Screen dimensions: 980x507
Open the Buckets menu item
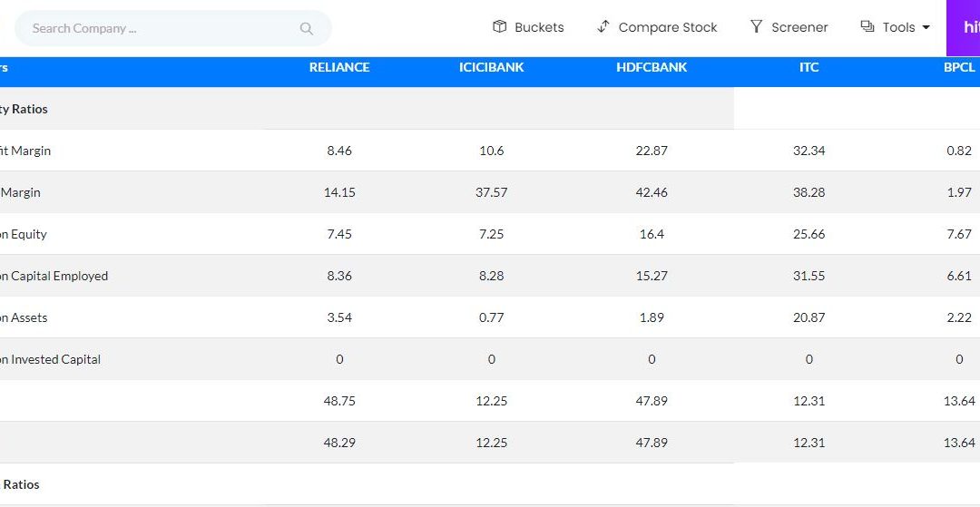tap(528, 27)
